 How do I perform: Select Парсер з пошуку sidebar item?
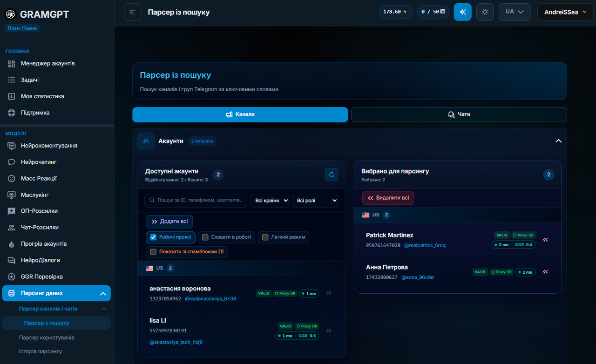[56, 323]
